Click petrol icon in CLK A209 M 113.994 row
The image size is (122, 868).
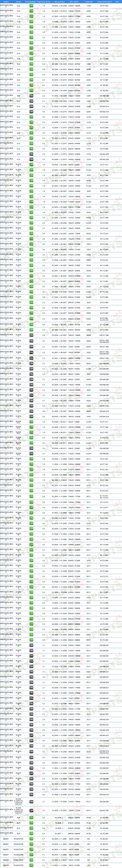pos(31,69)
